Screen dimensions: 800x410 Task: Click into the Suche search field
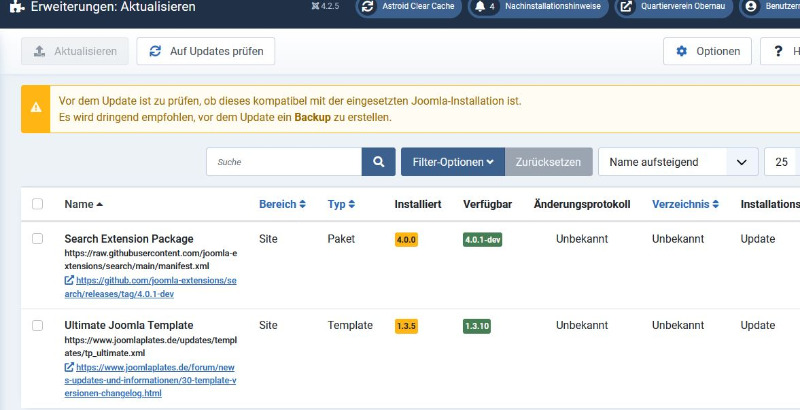tap(284, 161)
